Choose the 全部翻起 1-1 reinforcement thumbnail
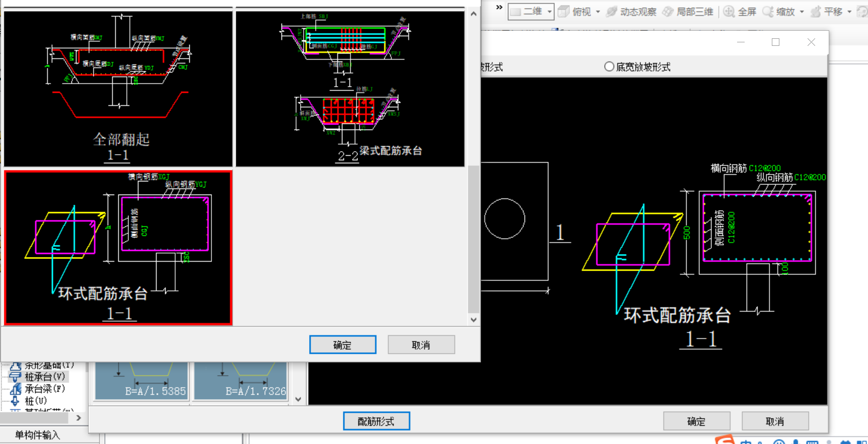 click(118, 88)
